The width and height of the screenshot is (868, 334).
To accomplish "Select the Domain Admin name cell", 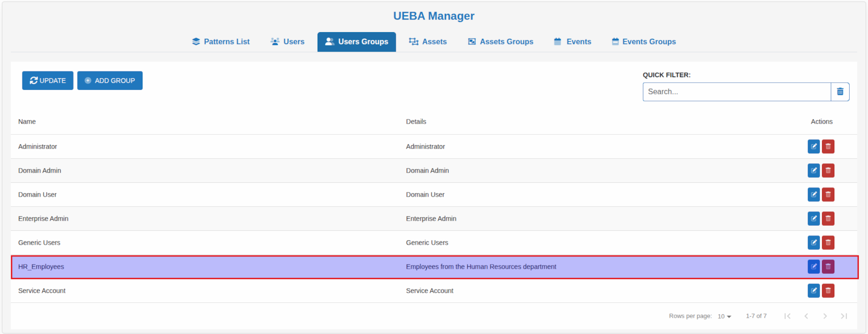I will click(x=40, y=171).
